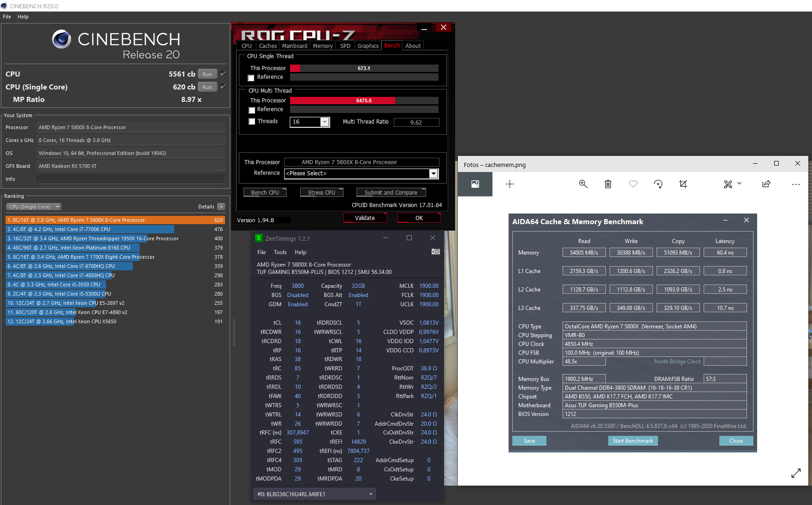Switch to the Memory tab in CPU-Z
The width and height of the screenshot is (812, 505).
pyautogui.click(x=323, y=46)
